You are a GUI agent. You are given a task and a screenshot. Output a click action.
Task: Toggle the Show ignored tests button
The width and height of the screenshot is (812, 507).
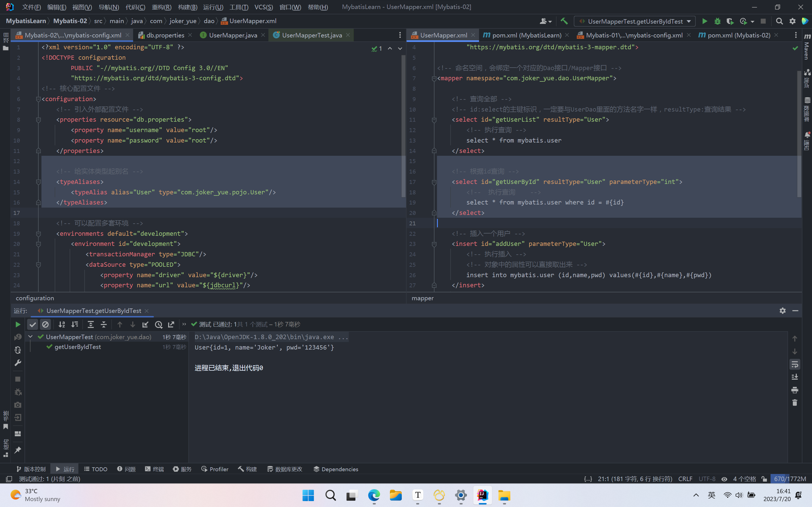(x=45, y=324)
